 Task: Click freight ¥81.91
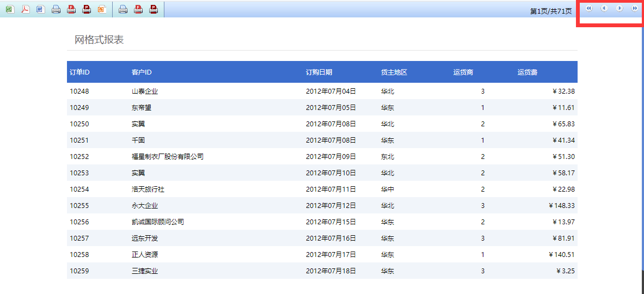563,238
